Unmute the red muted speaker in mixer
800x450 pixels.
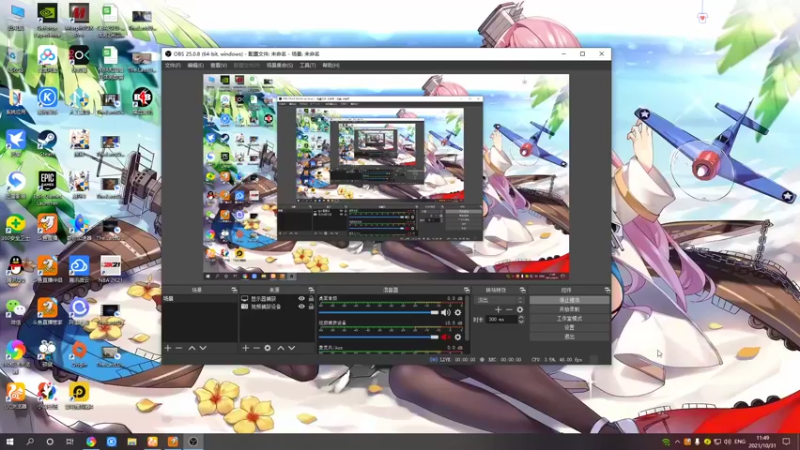click(445, 337)
